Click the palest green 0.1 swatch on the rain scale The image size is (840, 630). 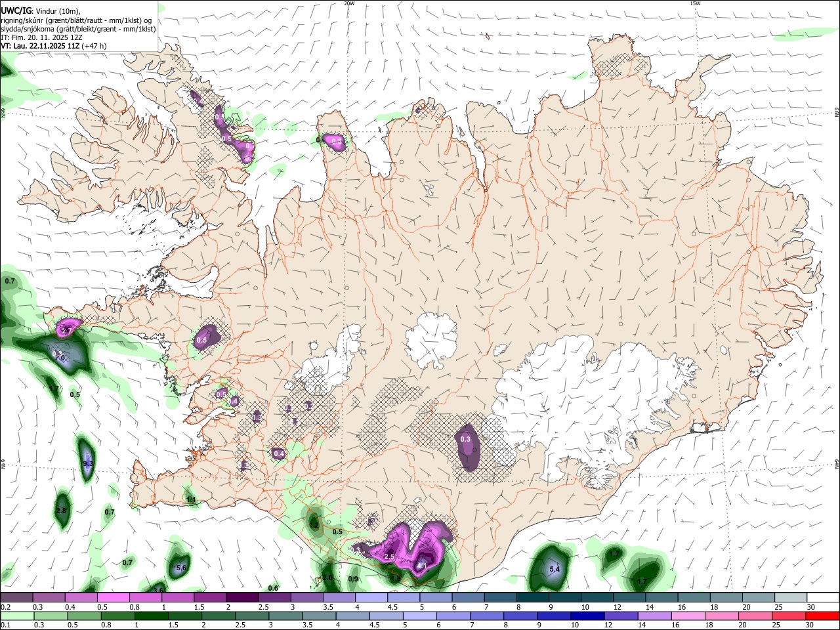[16, 616]
